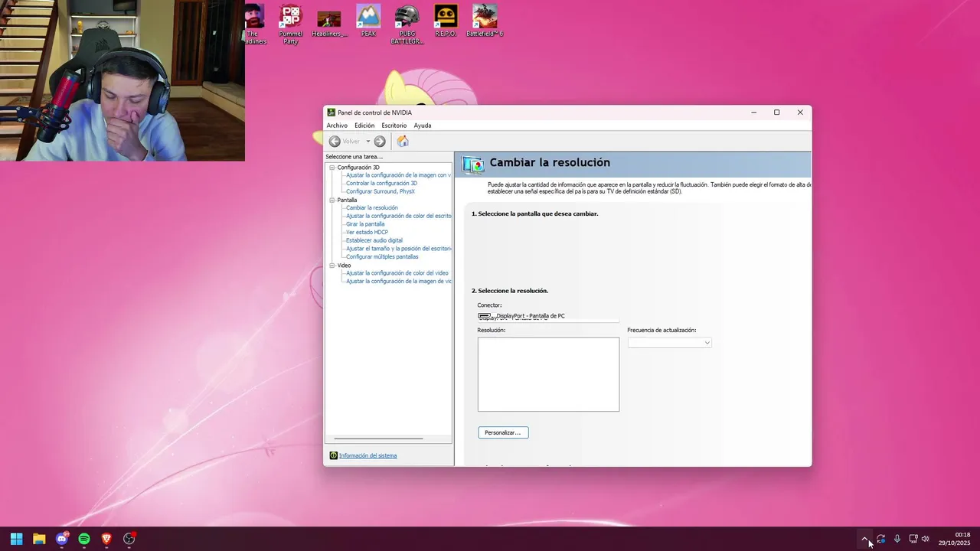Viewport: 980px width, 551px height.
Task: Collapse the Video tree node
Action: coord(332,266)
